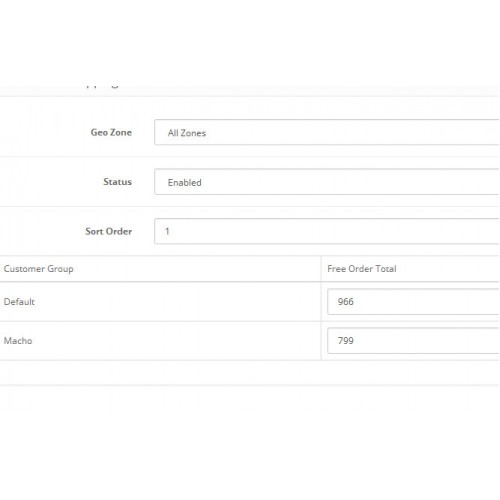This screenshot has width=500, height=500.
Task: Edit the Macho group's Free Order Total field
Action: pos(413,341)
